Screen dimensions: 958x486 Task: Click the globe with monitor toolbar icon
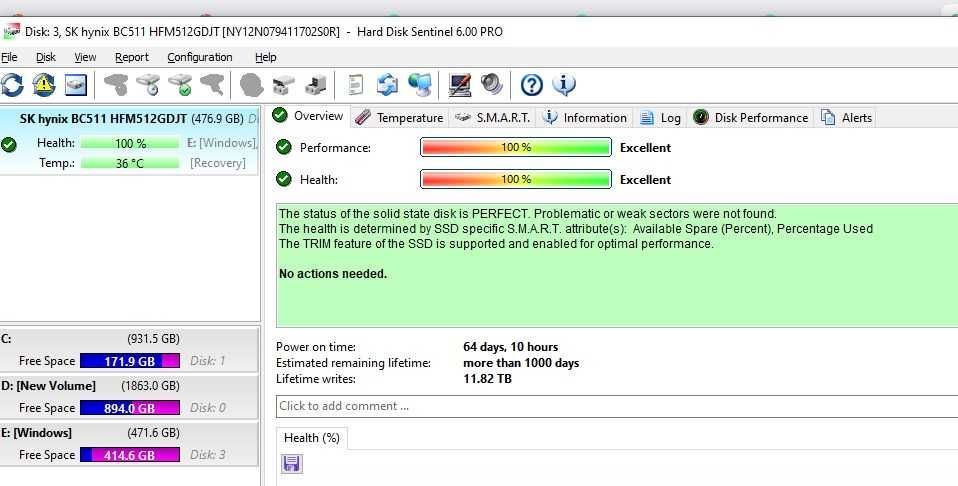420,84
